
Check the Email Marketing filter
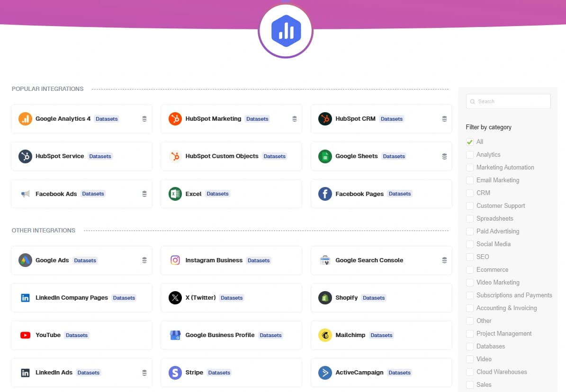click(x=470, y=180)
